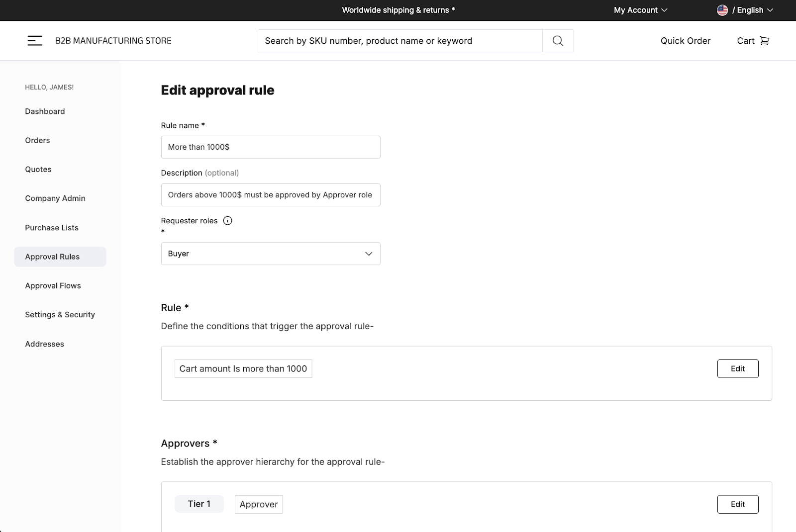Image resolution: width=796 pixels, height=532 pixels.
Task: Expand the My Account dropdown
Action: coord(640,10)
